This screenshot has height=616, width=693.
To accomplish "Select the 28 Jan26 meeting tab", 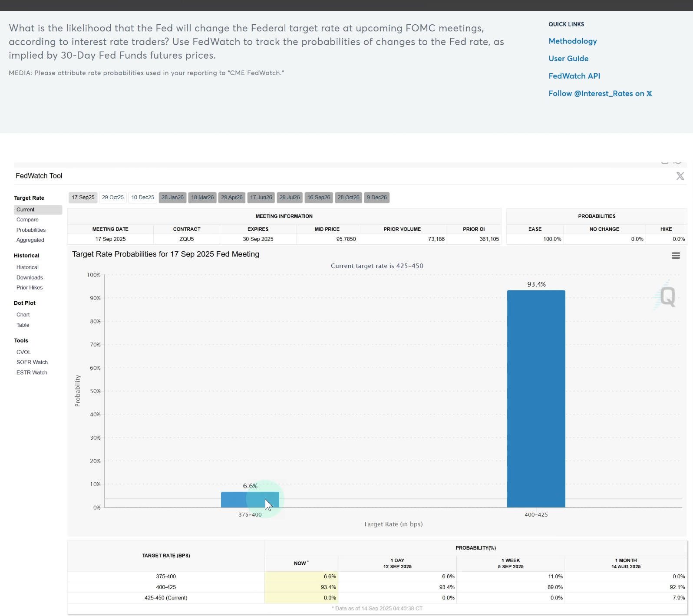I will (x=172, y=198).
